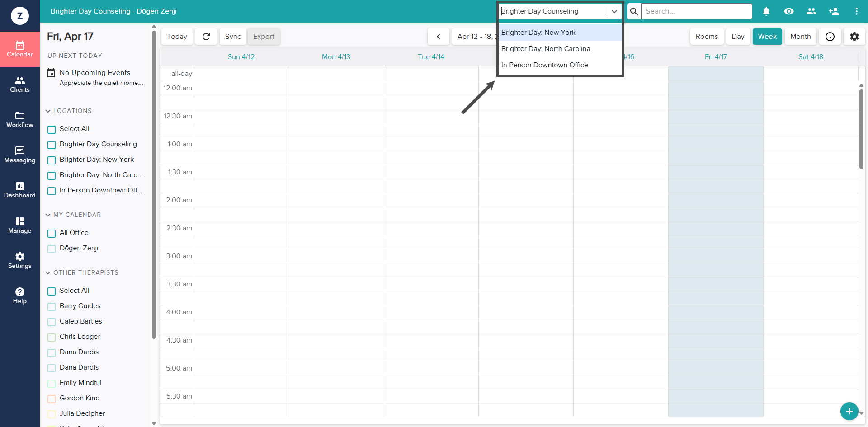Check Barry Guides therapist
The width and height of the screenshot is (868, 427).
52,306
